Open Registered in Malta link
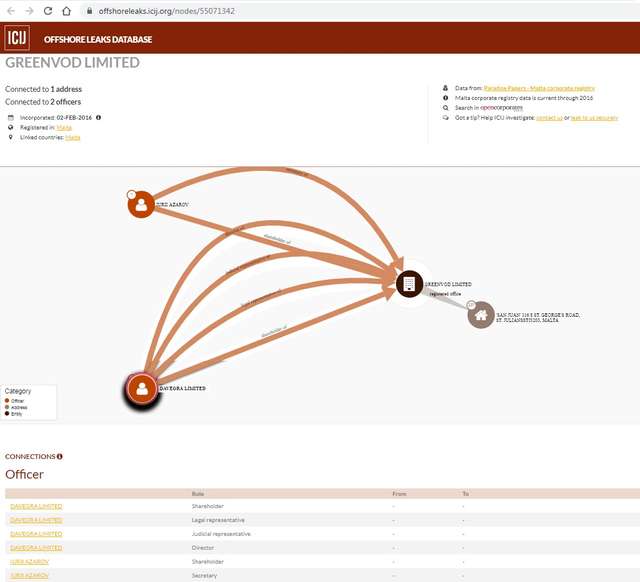The width and height of the screenshot is (640, 582). (64, 127)
